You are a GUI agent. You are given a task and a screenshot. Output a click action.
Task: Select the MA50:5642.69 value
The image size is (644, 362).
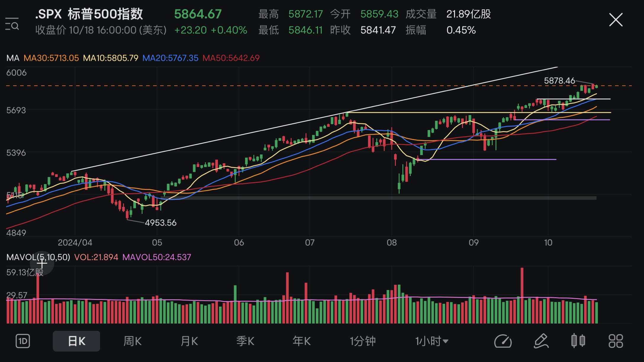(x=231, y=58)
